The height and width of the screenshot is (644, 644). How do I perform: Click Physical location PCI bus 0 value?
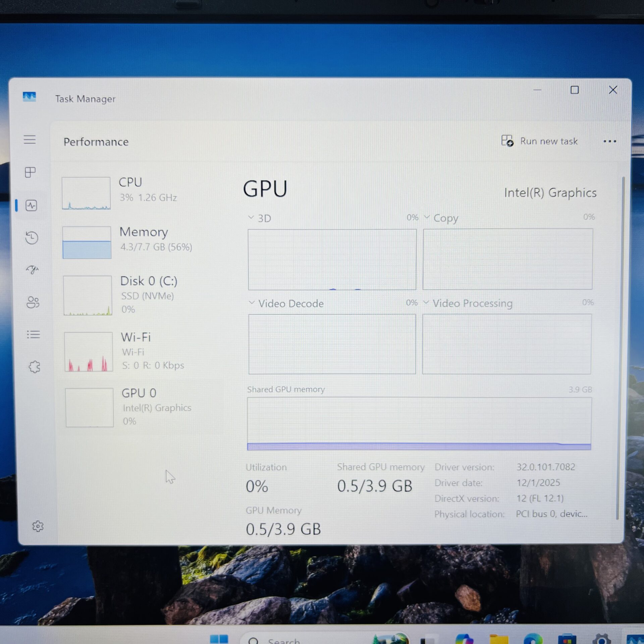551,514
